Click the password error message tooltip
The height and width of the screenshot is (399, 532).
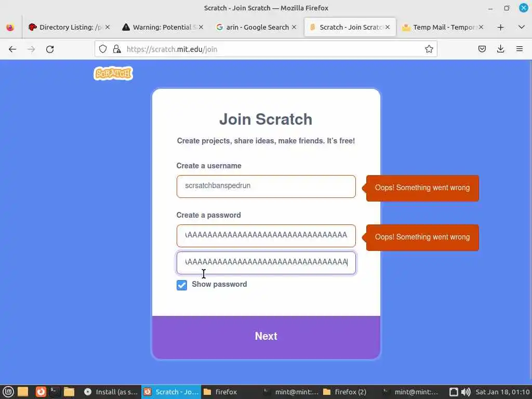pos(422,237)
